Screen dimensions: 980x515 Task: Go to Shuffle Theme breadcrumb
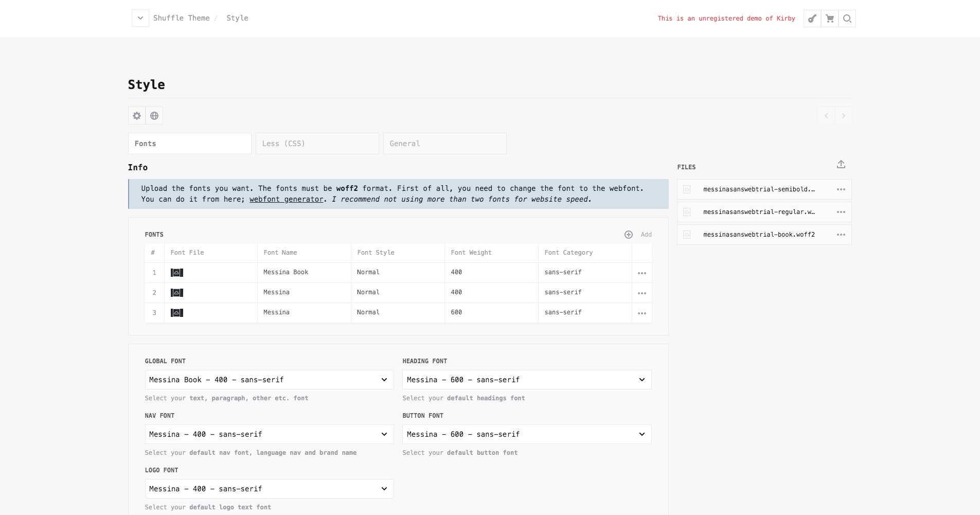coord(181,18)
